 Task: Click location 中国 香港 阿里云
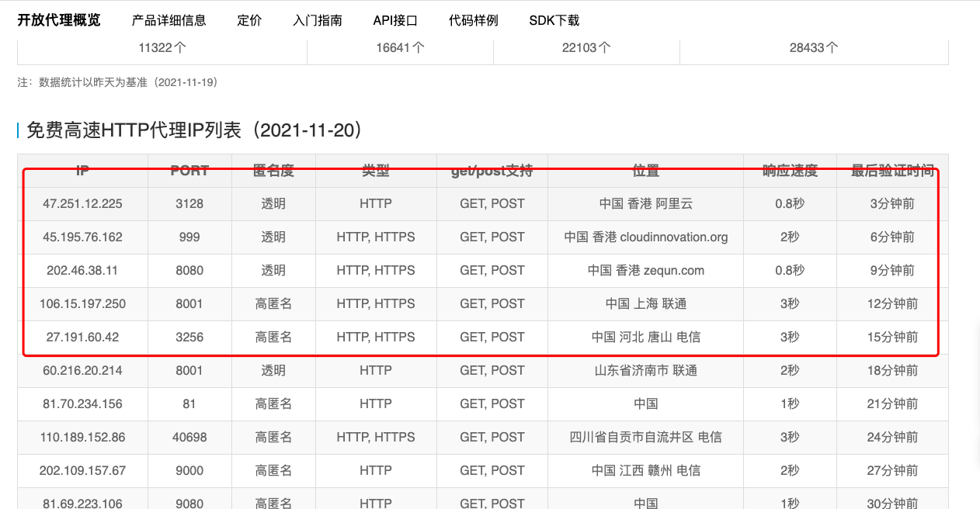pos(646,204)
